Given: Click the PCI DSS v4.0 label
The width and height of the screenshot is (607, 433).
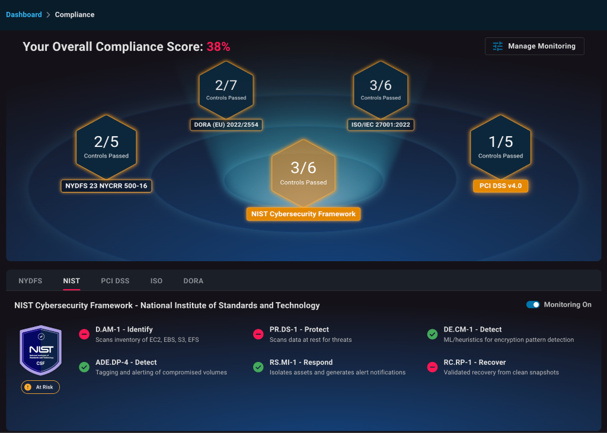Looking at the screenshot, I should click(x=500, y=186).
